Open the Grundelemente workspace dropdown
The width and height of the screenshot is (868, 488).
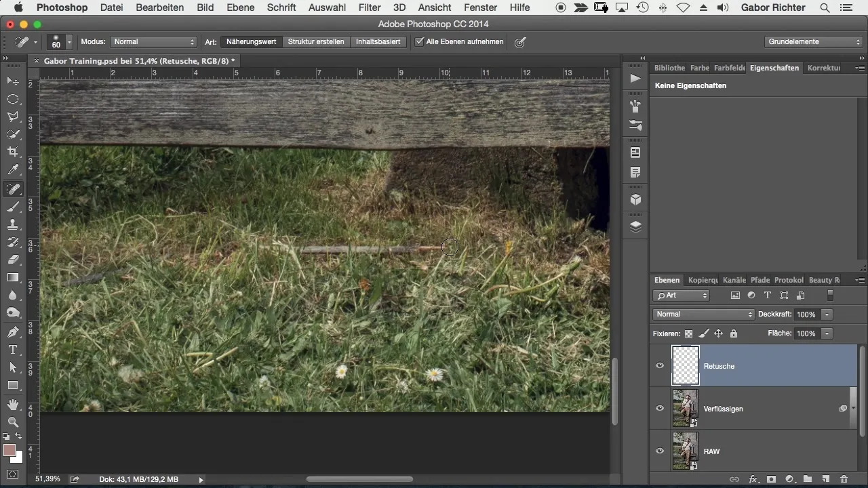coord(813,41)
